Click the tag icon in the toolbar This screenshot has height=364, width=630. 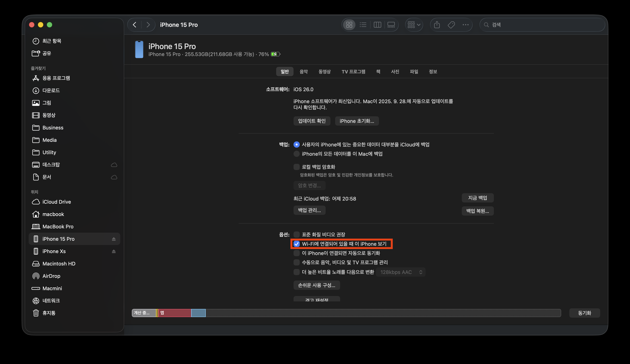[x=451, y=25]
